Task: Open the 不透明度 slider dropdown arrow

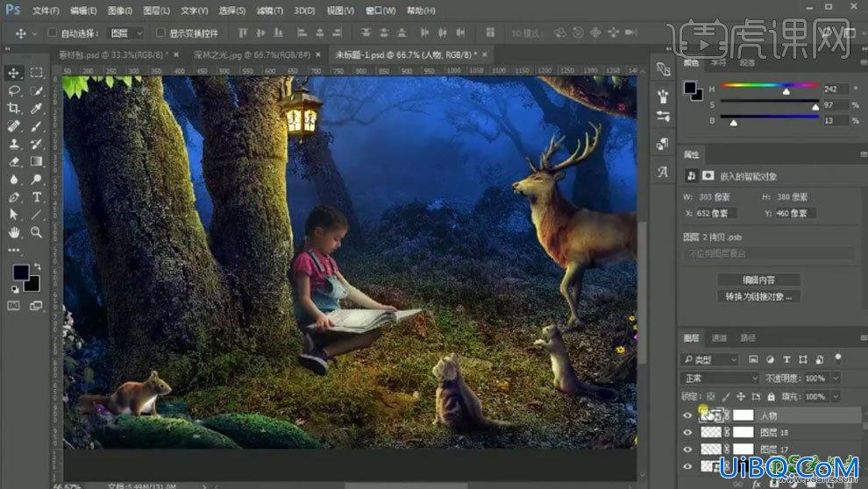Action: click(836, 379)
